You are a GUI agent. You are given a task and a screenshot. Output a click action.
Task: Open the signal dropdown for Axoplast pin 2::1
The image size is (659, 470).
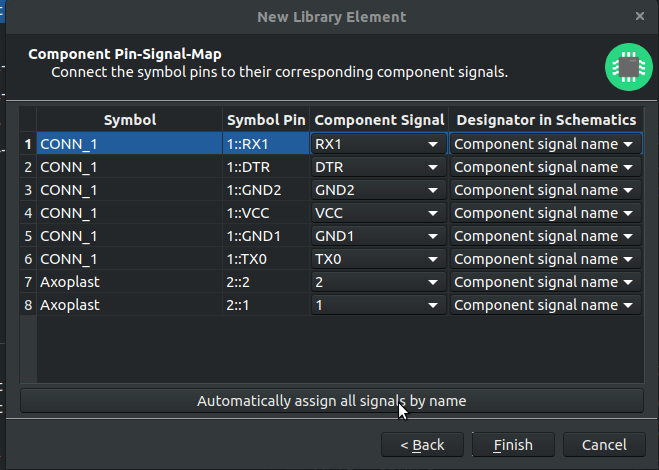[378, 305]
